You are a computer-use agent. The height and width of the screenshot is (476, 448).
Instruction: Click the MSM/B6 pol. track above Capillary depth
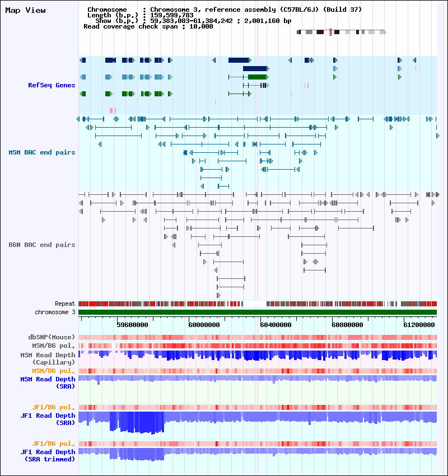click(258, 346)
